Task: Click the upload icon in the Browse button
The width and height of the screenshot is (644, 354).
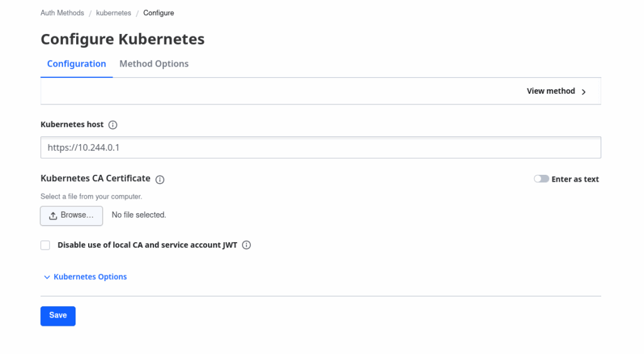Action: [x=53, y=216]
